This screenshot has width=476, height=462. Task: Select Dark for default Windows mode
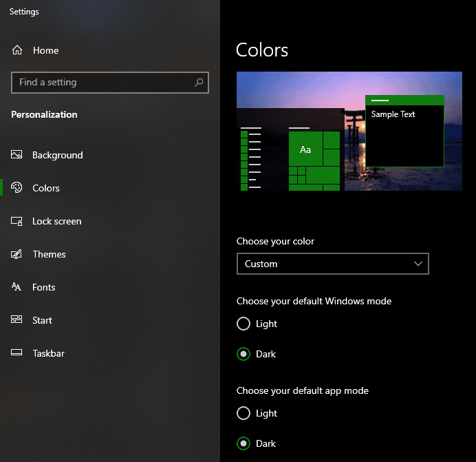(x=243, y=354)
